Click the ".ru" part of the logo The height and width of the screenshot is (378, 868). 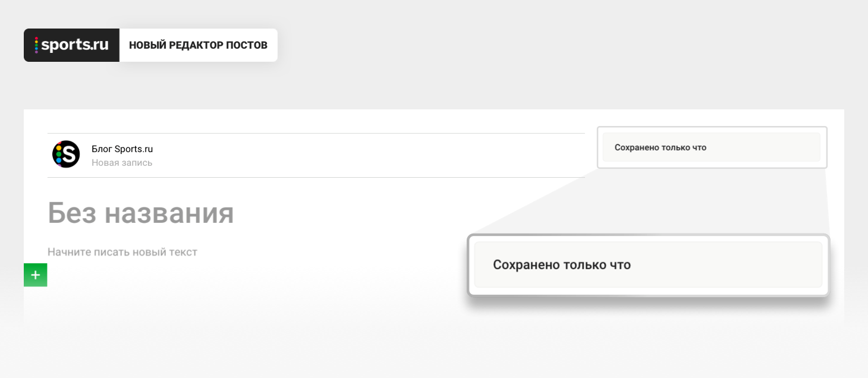coord(99,46)
